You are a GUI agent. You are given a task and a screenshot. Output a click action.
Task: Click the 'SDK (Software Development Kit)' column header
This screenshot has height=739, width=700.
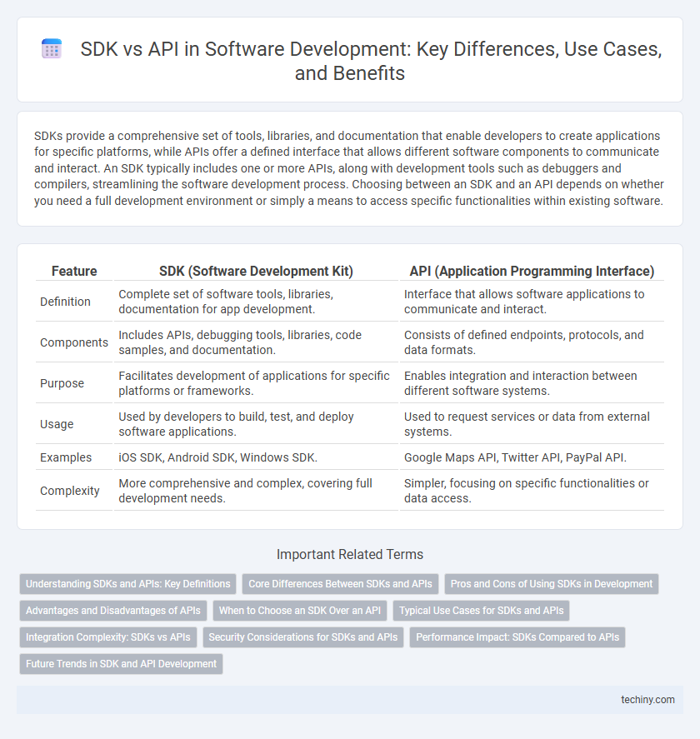coord(256,271)
